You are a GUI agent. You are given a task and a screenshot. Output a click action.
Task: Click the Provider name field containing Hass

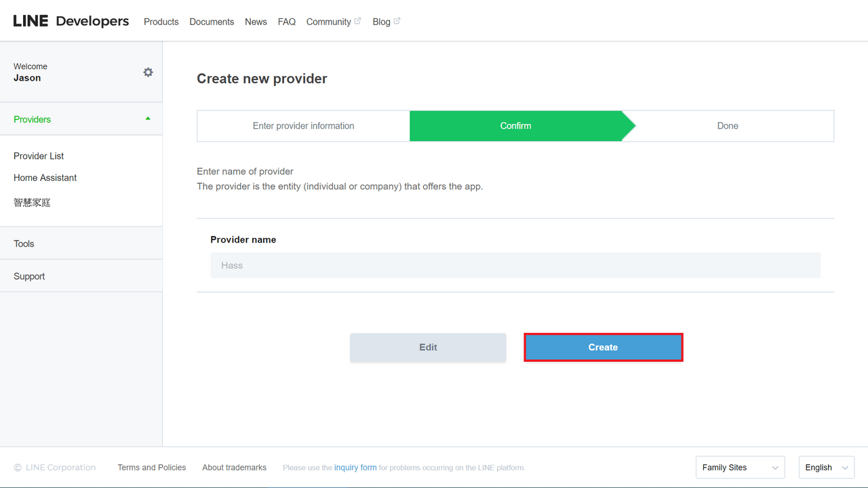point(515,265)
